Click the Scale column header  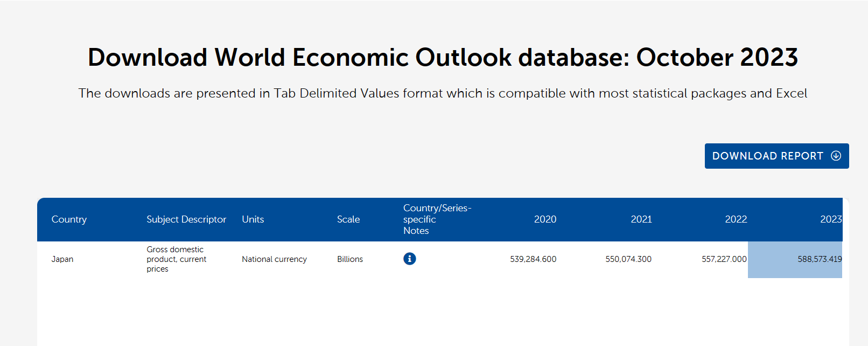click(348, 219)
